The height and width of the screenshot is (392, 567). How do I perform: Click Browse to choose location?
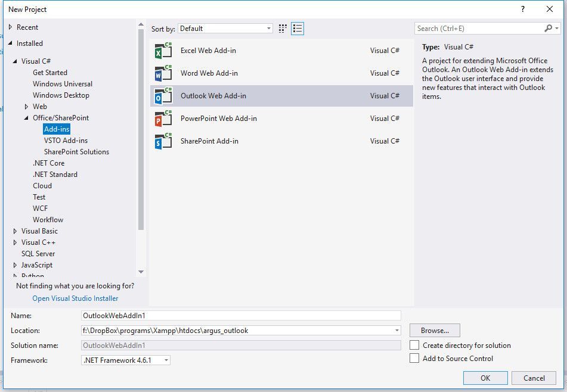tap(435, 330)
